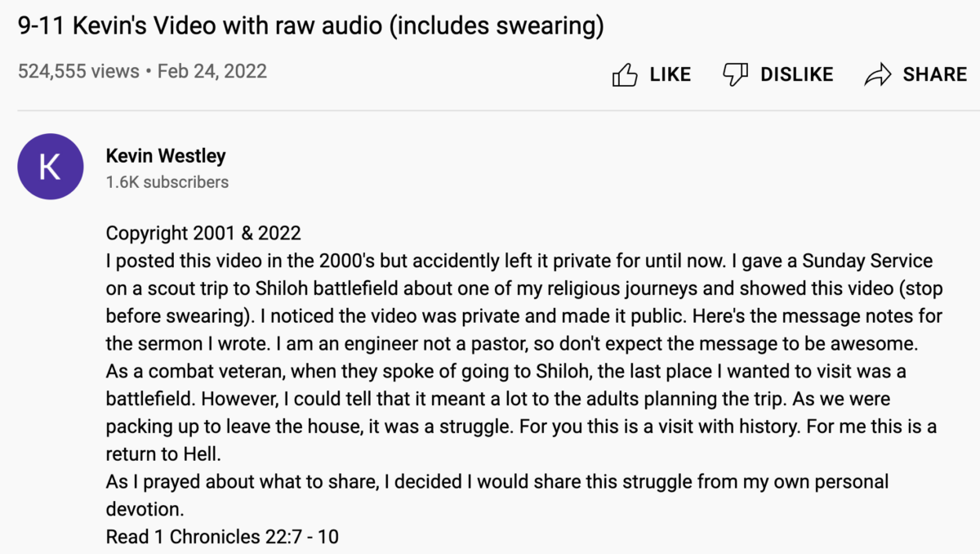The height and width of the screenshot is (554, 980).
Task: Open Kevin Westley channel name link
Action: tap(166, 155)
